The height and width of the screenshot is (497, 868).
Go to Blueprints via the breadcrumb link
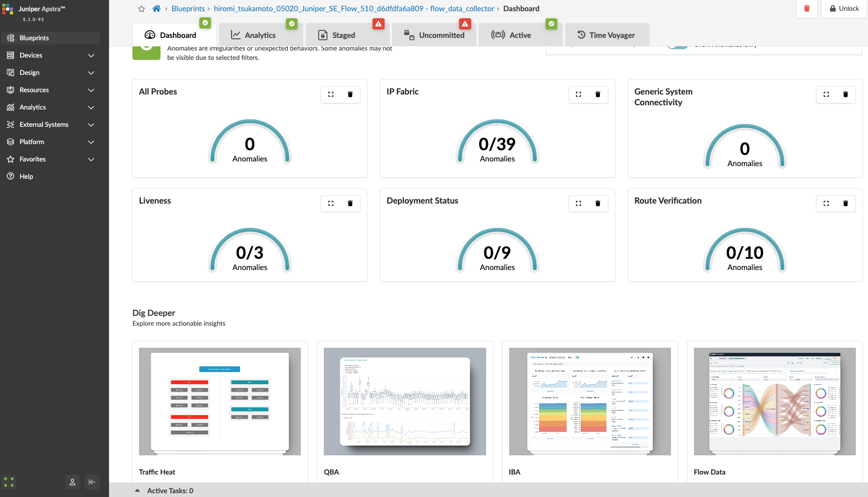188,9
